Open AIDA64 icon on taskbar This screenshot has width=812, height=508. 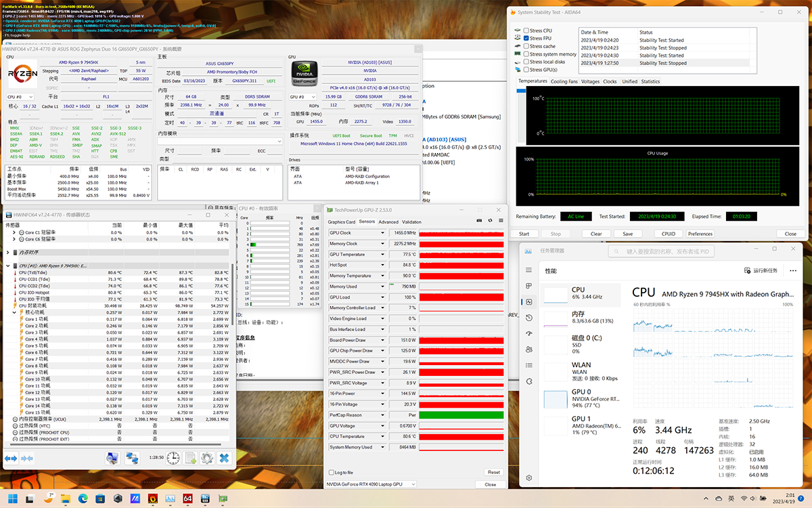[x=187, y=499]
